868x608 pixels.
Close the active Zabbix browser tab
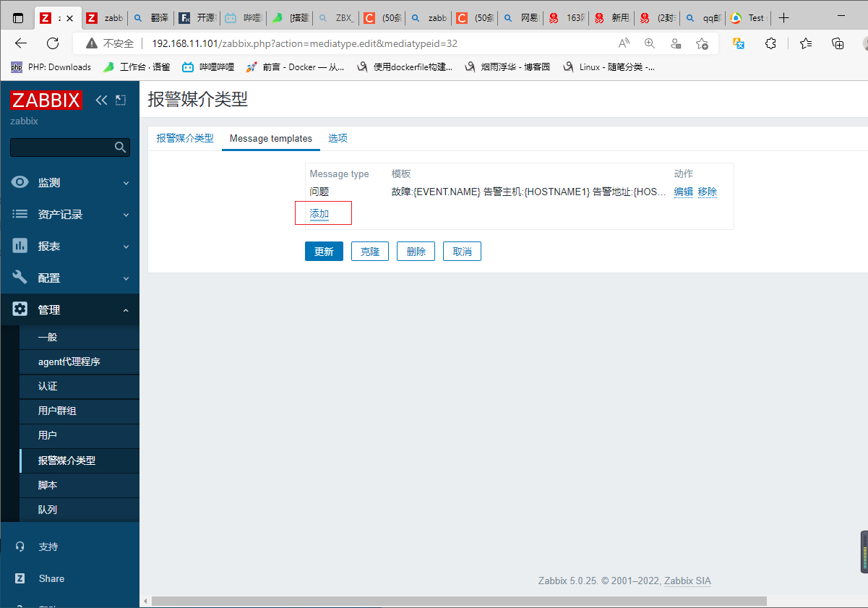click(x=70, y=18)
